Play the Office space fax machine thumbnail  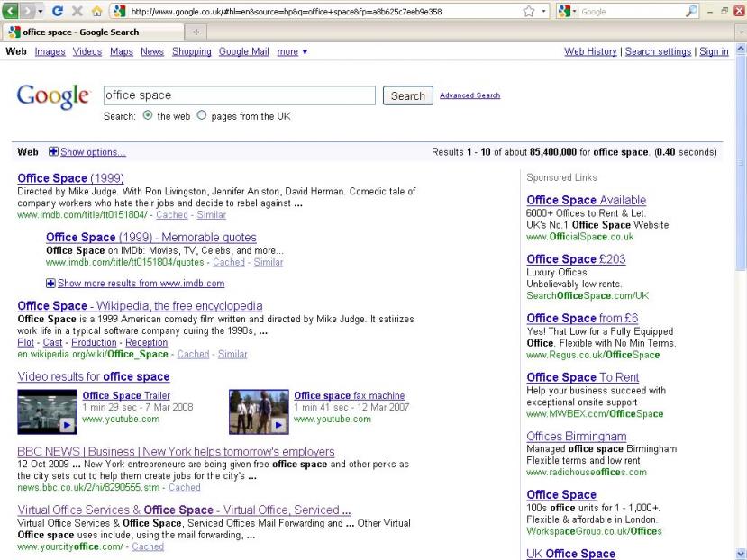coord(259,412)
